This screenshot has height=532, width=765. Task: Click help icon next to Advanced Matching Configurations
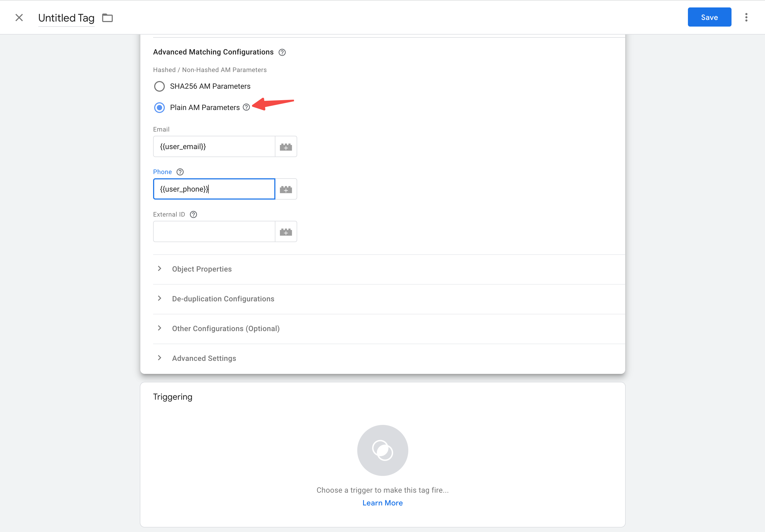(282, 52)
